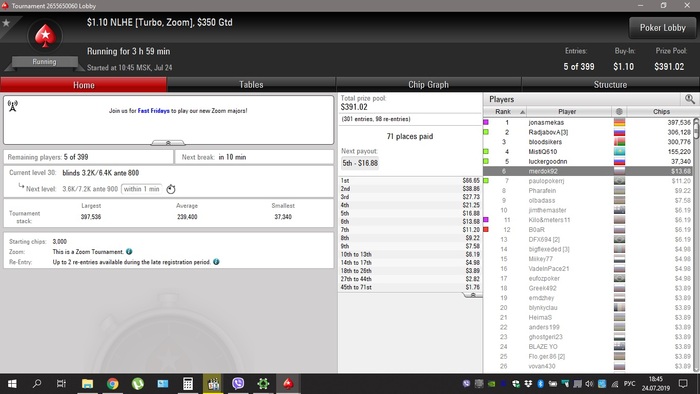
Task: Collapse the announcement banner handle
Action: point(168,143)
